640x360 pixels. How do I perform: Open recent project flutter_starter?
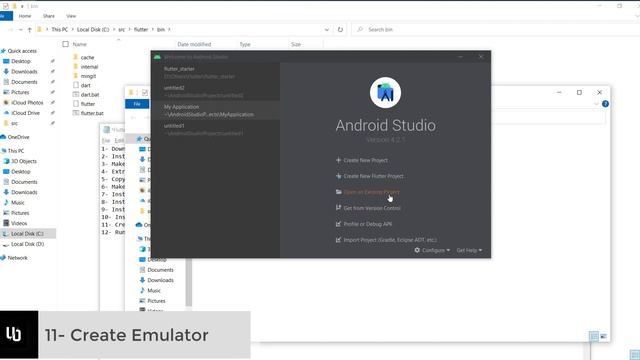point(216,73)
